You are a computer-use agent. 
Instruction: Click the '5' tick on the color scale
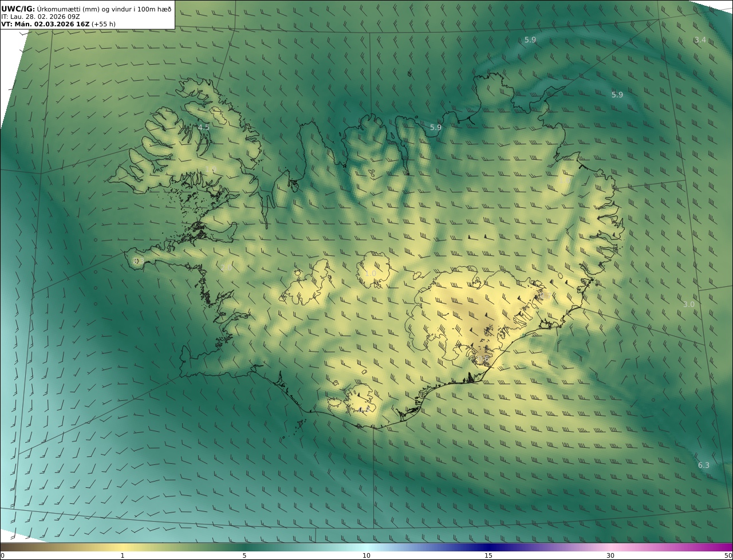pos(245,555)
